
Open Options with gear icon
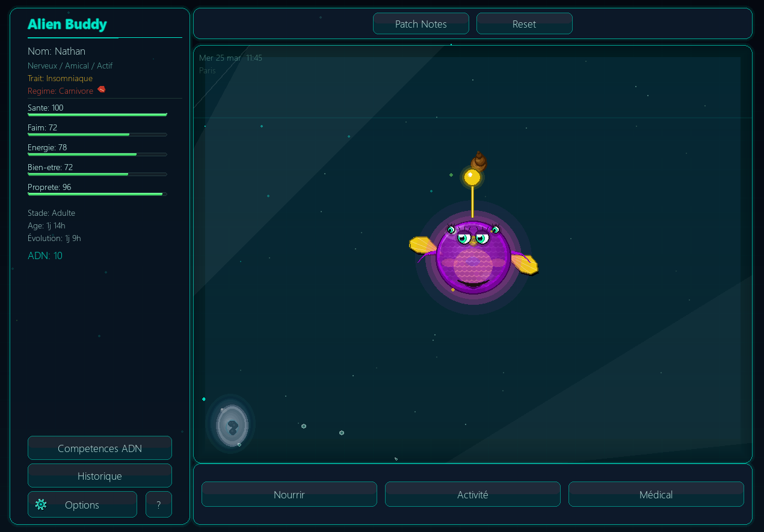pos(82,505)
